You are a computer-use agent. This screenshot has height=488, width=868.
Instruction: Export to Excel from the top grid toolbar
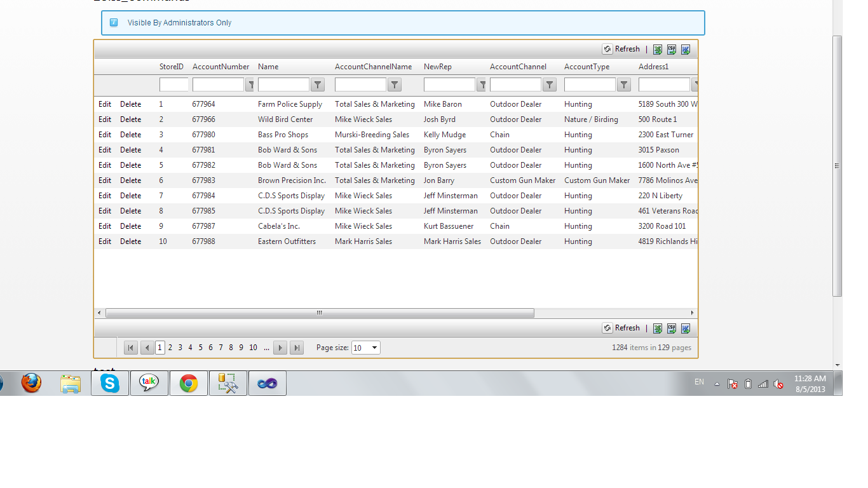click(x=658, y=50)
